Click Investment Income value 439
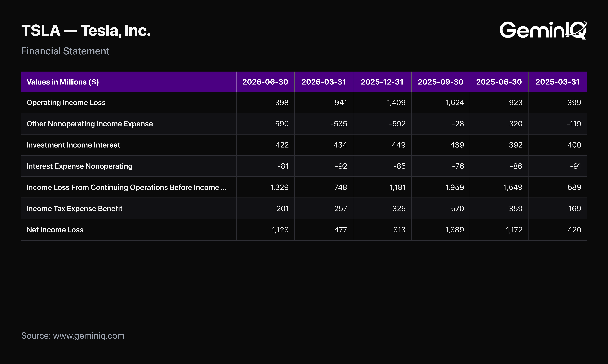The image size is (608, 364). (457, 145)
